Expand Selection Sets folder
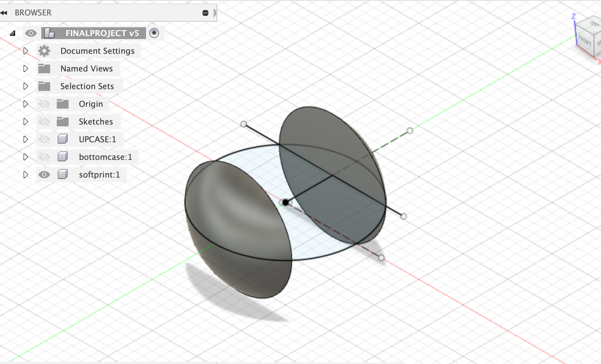601x364 pixels. pos(25,86)
